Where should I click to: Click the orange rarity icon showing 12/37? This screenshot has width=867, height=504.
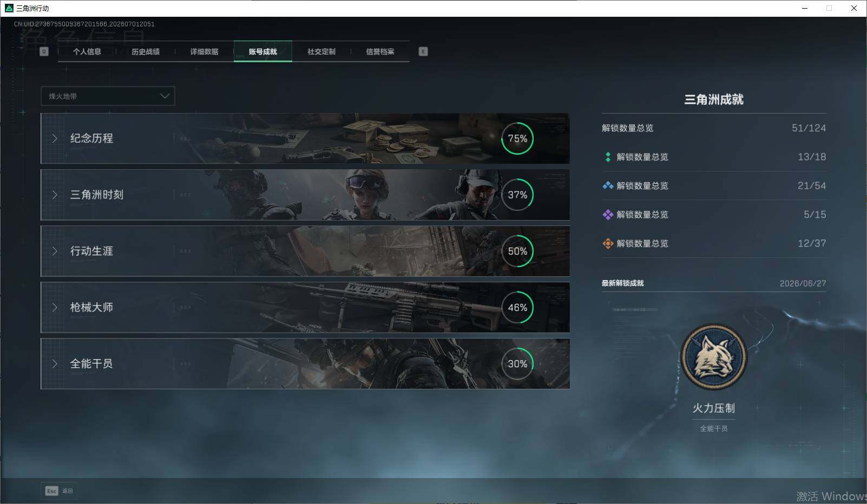pos(608,243)
